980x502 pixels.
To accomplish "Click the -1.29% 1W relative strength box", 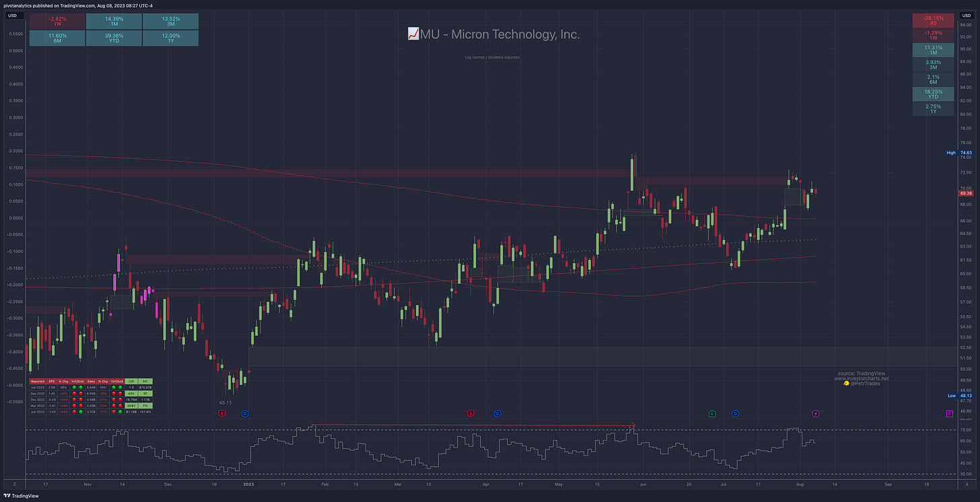I will coord(933,36).
